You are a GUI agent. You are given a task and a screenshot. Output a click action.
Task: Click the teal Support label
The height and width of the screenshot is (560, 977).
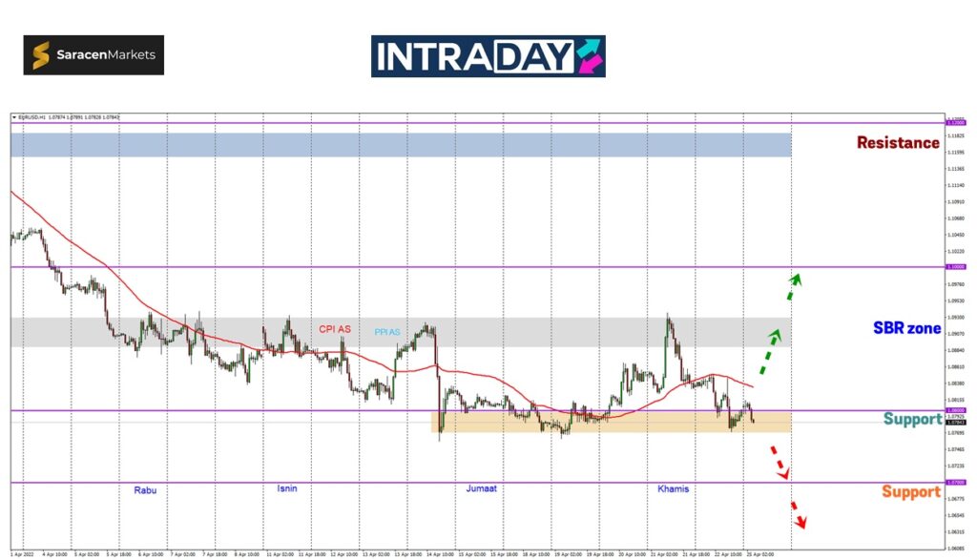click(912, 419)
